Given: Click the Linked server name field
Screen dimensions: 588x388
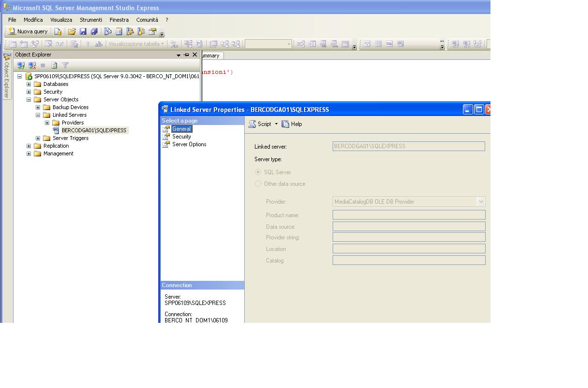Looking at the screenshot, I should pyautogui.click(x=408, y=146).
